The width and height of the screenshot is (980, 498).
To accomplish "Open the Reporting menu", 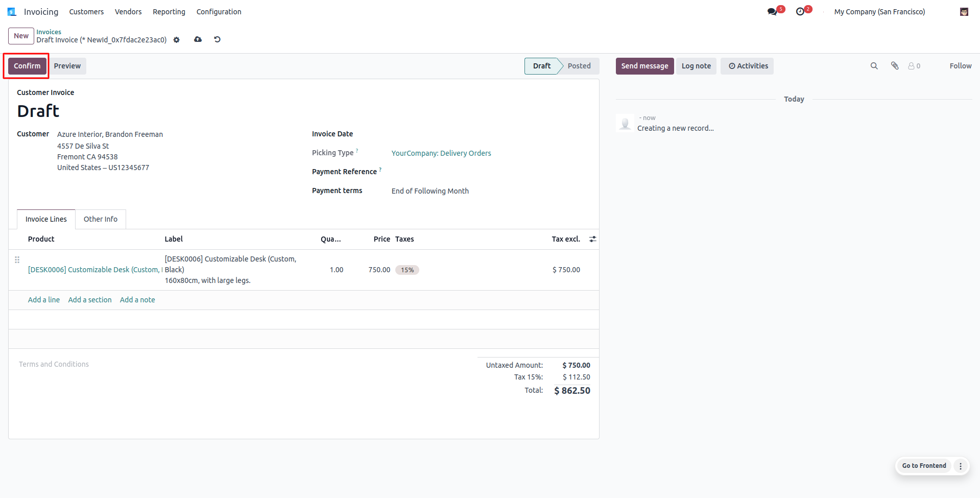I will click(169, 12).
